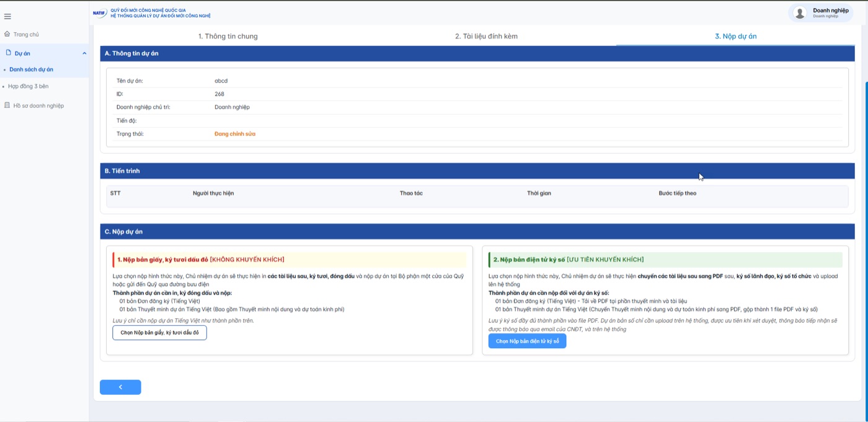Collapse the Dự án sidebar section
The image size is (868, 422).
coord(84,53)
